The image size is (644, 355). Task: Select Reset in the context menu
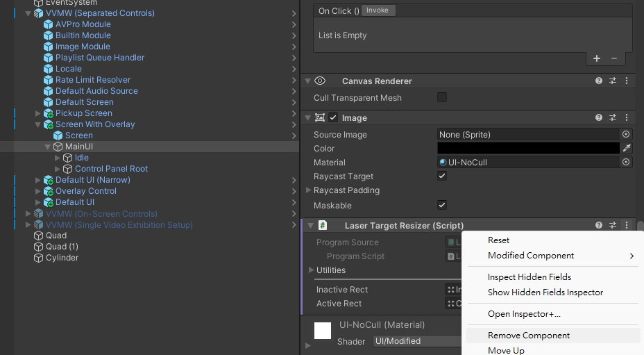(x=498, y=240)
